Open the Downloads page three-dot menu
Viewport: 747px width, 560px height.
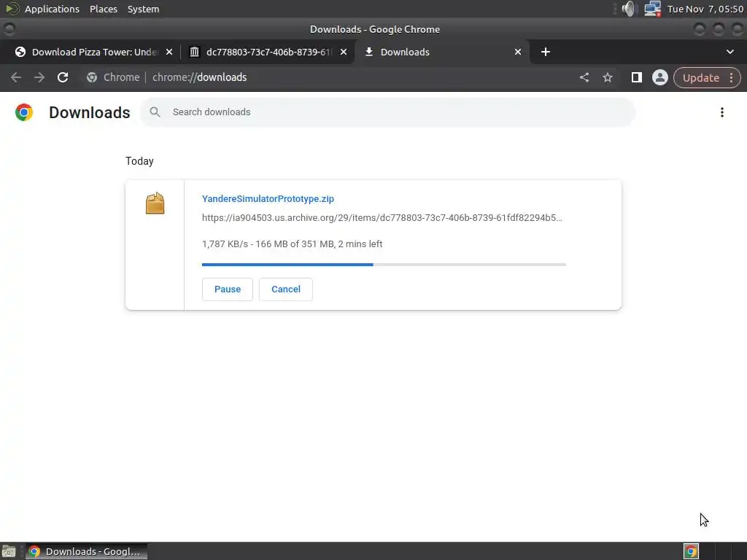(722, 112)
